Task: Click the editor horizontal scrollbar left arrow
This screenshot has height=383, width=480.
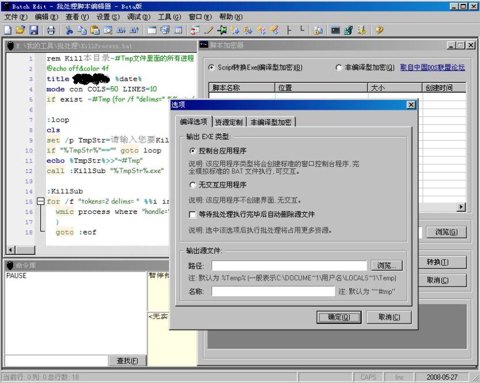Action: click(x=11, y=250)
